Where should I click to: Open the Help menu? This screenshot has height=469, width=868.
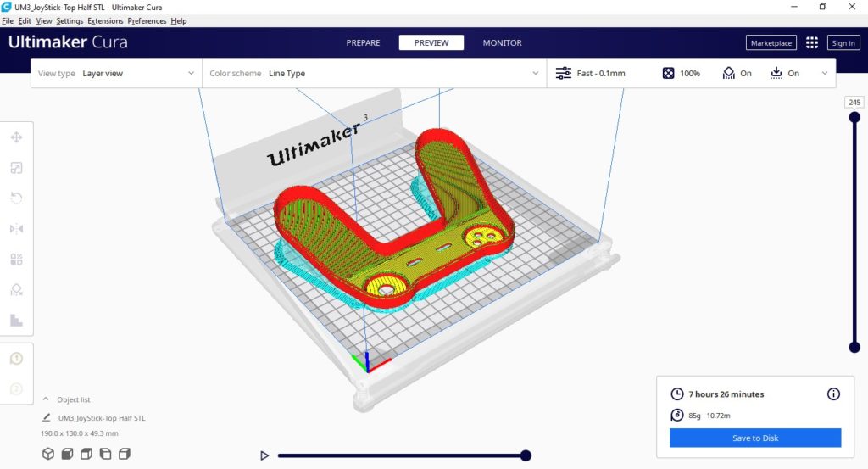pyautogui.click(x=179, y=21)
